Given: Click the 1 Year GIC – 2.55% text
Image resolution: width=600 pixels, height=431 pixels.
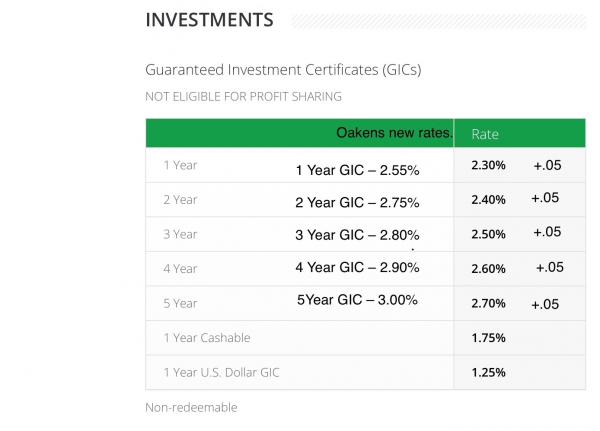Looking at the screenshot, I should click(x=357, y=171).
